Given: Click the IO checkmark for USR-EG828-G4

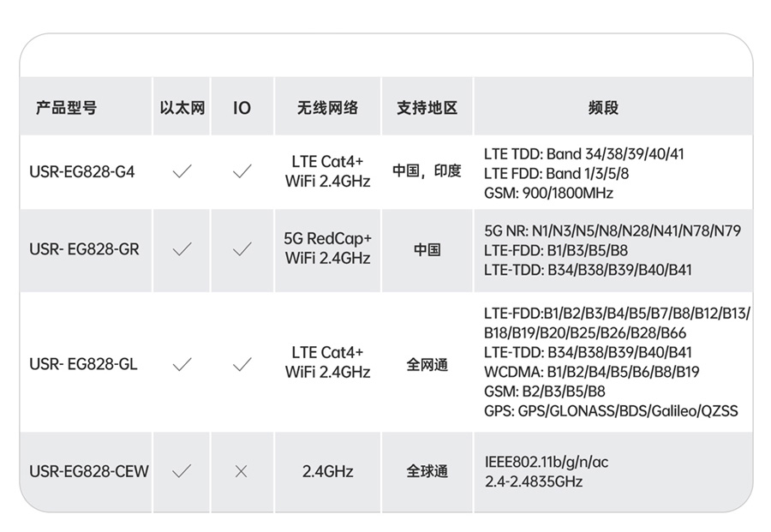Looking at the screenshot, I should (x=242, y=171).
